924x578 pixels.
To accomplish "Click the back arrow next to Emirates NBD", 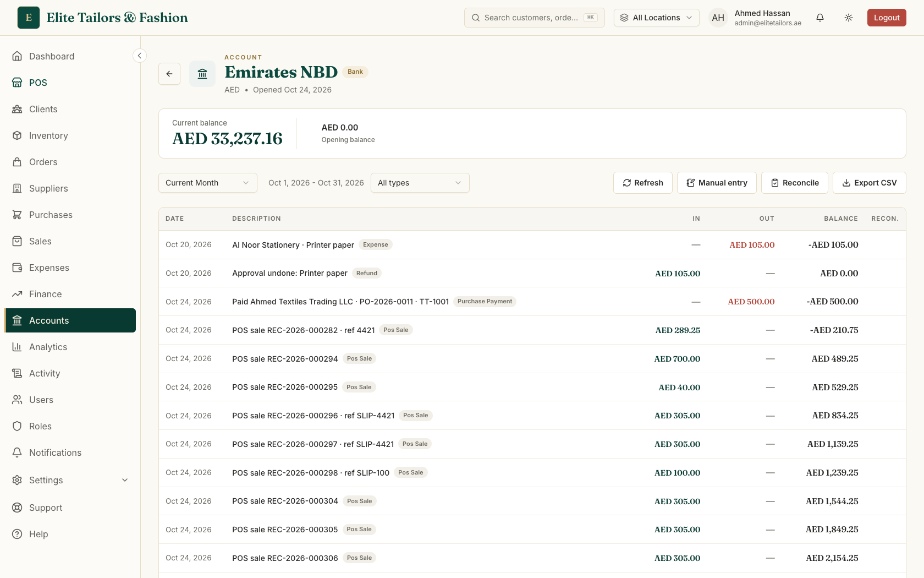I will tap(169, 74).
